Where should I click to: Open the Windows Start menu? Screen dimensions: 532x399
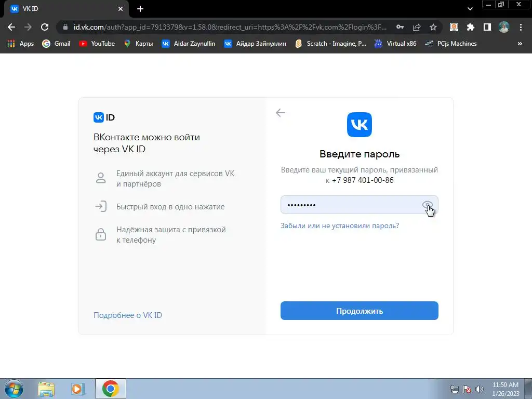14,389
